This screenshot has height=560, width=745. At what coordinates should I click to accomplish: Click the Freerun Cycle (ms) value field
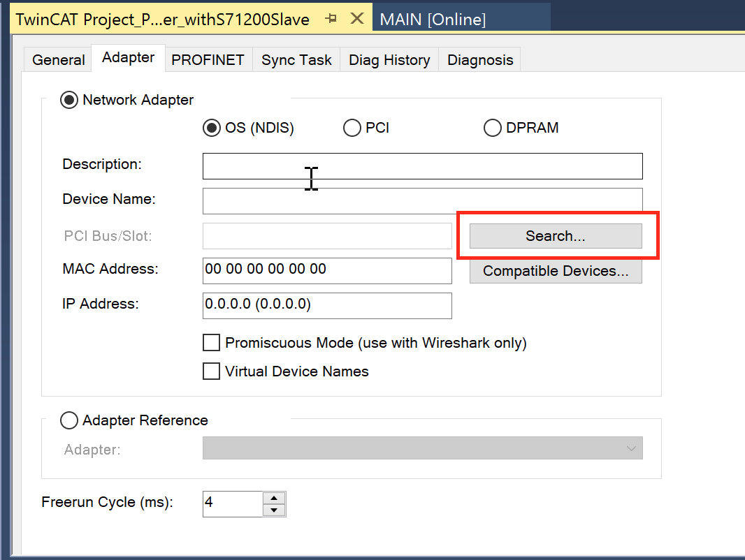point(233,504)
